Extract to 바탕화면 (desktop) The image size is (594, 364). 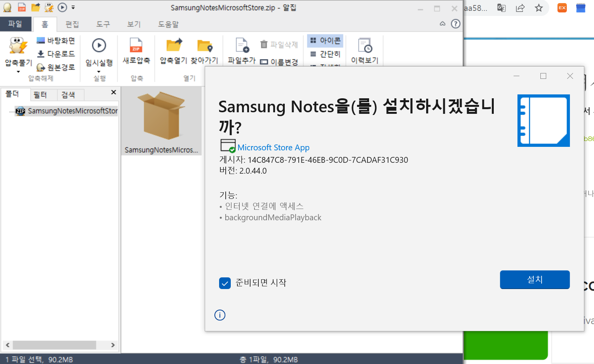[56, 40]
